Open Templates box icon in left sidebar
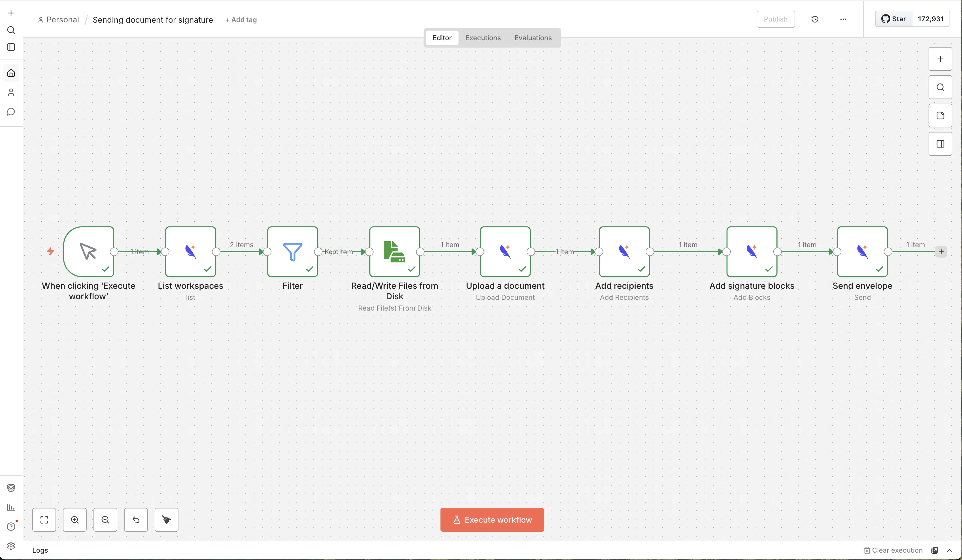962x560 pixels. (x=11, y=488)
